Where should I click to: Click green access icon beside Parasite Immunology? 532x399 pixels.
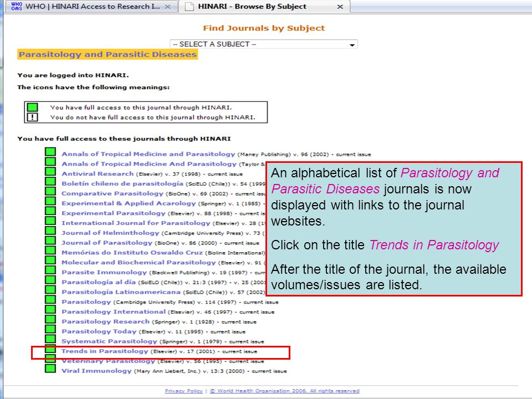[50, 270]
